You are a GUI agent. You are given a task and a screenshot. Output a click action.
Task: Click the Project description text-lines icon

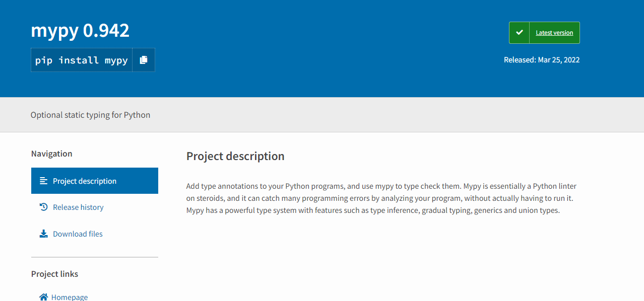(x=43, y=180)
